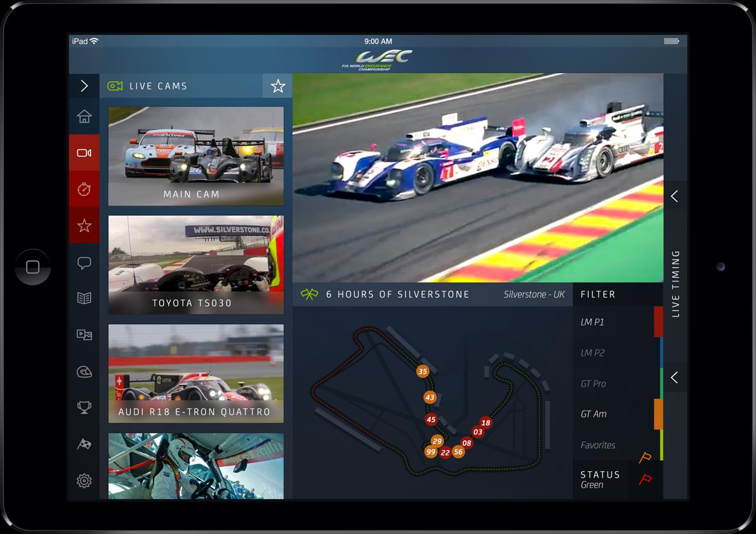Select car 99 marker on track map
The width and height of the screenshot is (756, 534).
(431, 452)
